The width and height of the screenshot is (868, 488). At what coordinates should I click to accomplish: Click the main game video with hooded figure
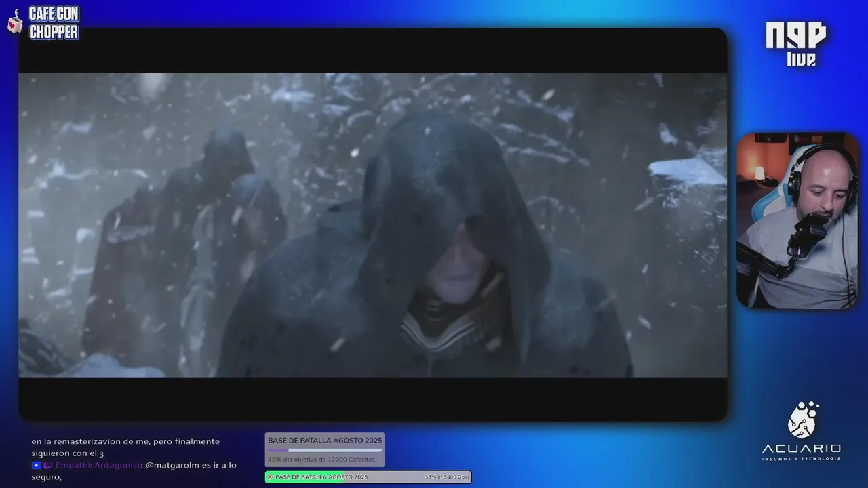372,224
